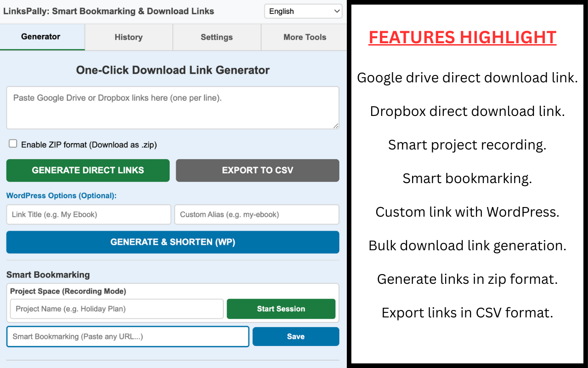
Task: Save the smart bookmark
Action: [x=296, y=336]
